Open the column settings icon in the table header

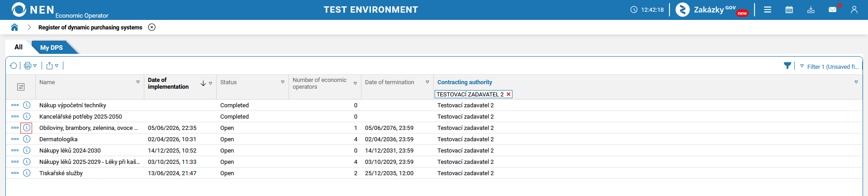(21, 87)
